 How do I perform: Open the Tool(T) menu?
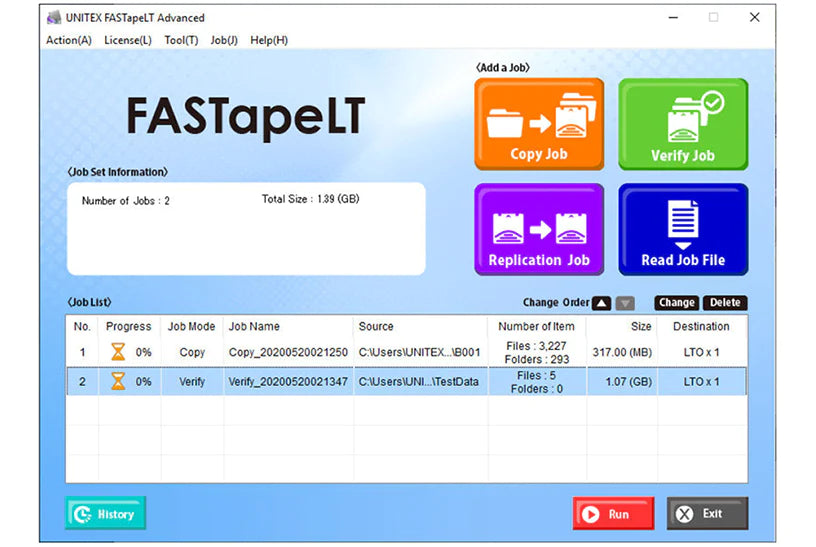pos(181,40)
